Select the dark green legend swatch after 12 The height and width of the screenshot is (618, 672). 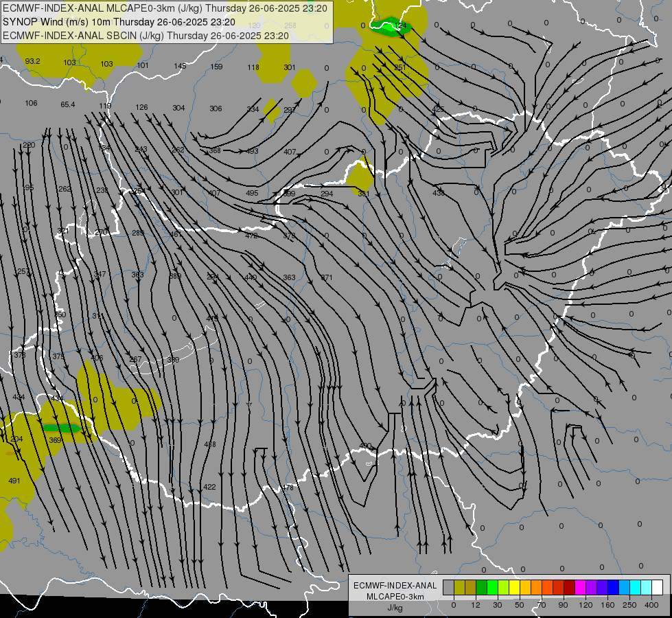[482, 587]
